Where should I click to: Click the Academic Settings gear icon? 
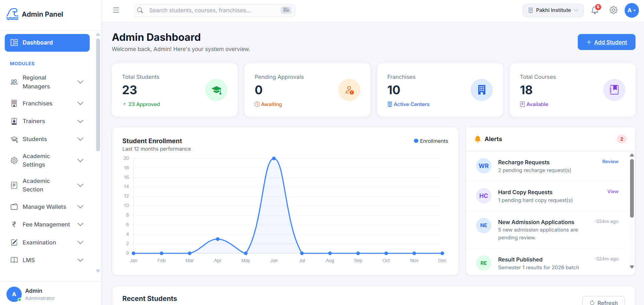[x=14, y=160]
